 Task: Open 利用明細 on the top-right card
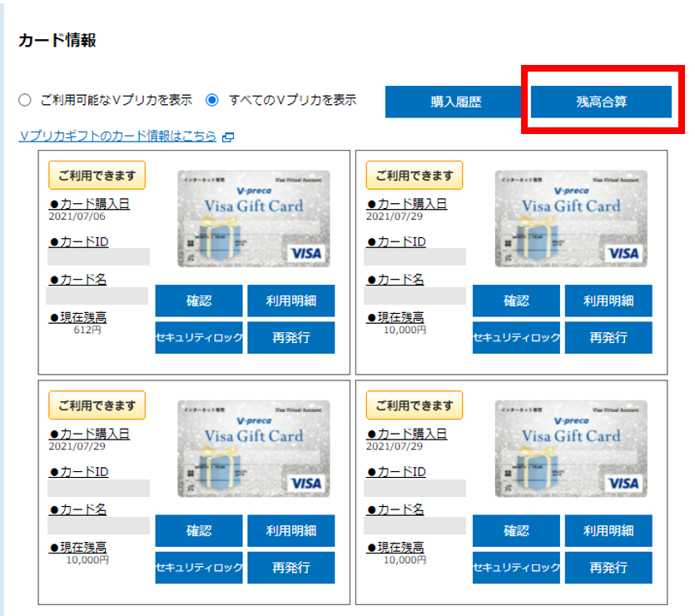[608, 301]
